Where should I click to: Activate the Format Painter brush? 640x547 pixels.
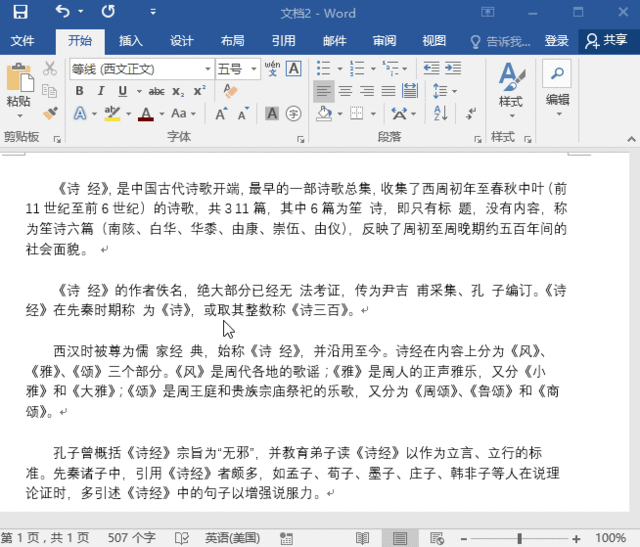click(50, 113)
